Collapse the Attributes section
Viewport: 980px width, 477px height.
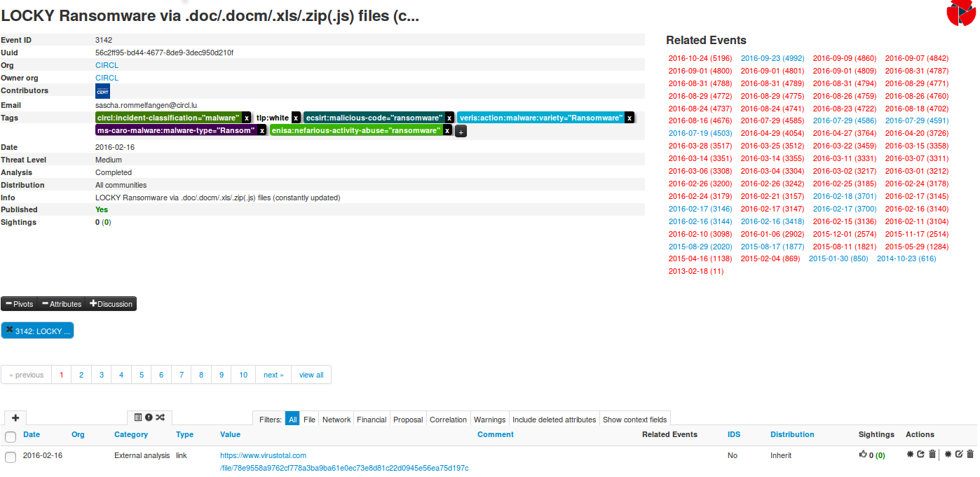tap(61, 304)
